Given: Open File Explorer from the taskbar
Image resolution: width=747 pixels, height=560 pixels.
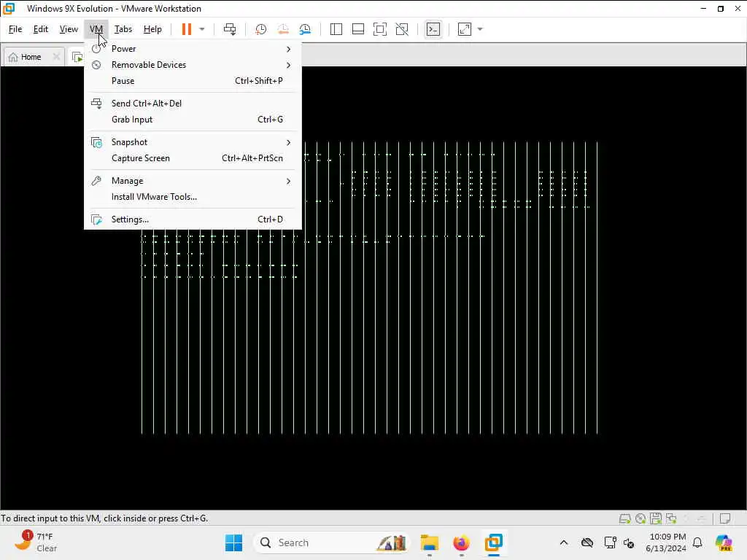Looking at the screenshot, I should (429, 542).
